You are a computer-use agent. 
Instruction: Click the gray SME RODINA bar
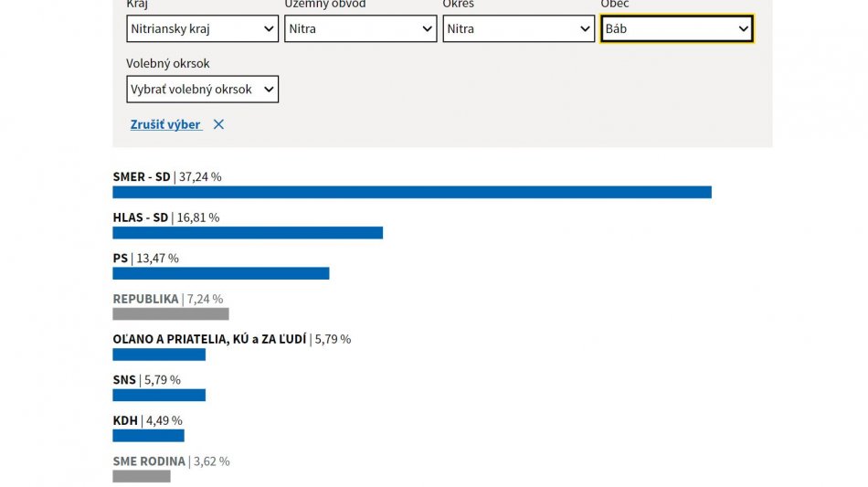pyautogui.click(x=142, y=476)
